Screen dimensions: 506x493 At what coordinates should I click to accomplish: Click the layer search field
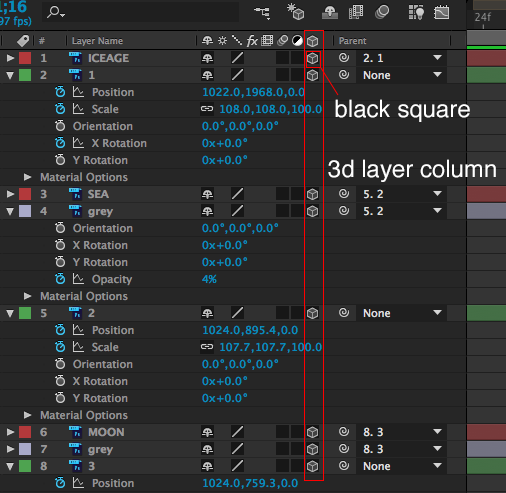click(141, 12)
